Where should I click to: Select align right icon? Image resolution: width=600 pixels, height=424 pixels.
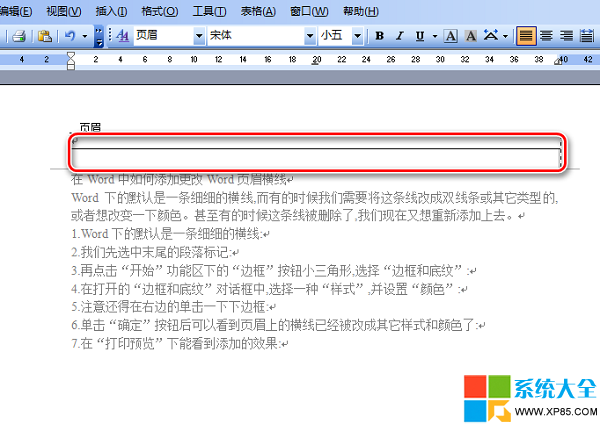pos(566,36)
